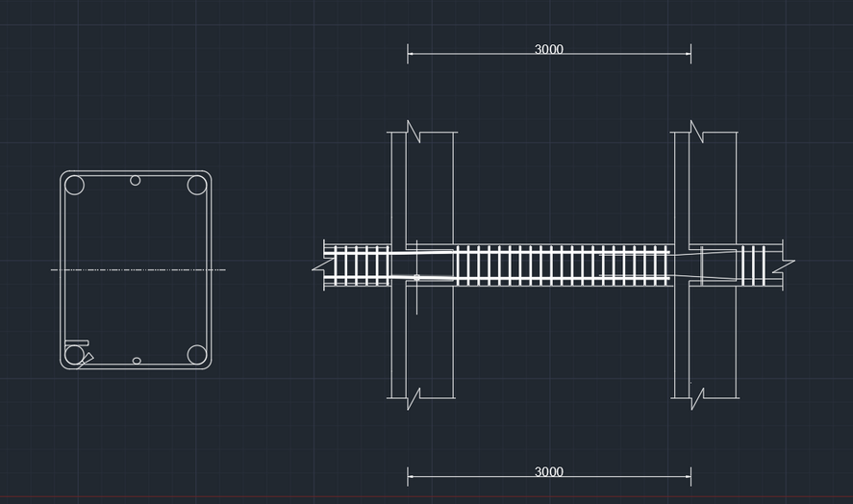853x504 pixels.
Task: Select break line symbol below the left column
Action: click(x=414, y=399)
